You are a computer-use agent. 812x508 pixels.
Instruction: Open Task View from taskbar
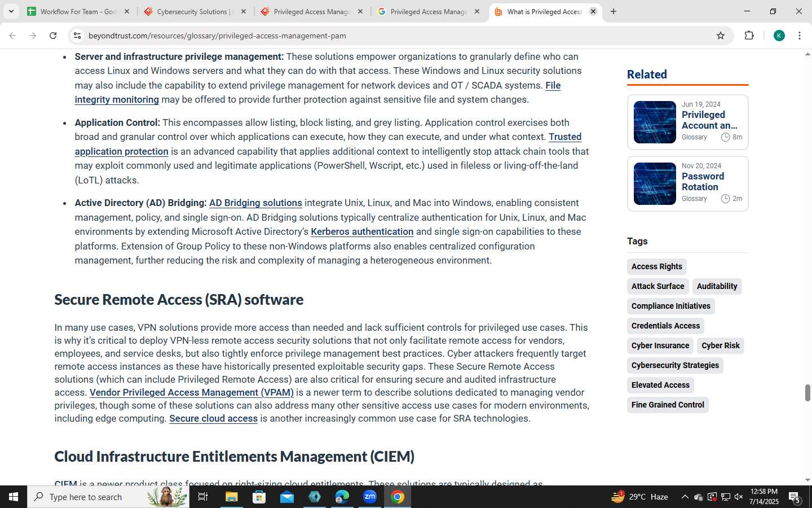(203, 497)
